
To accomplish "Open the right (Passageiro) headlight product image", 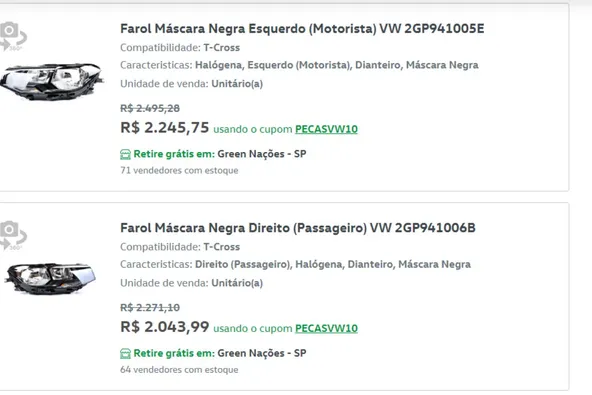I will point(50,279).
